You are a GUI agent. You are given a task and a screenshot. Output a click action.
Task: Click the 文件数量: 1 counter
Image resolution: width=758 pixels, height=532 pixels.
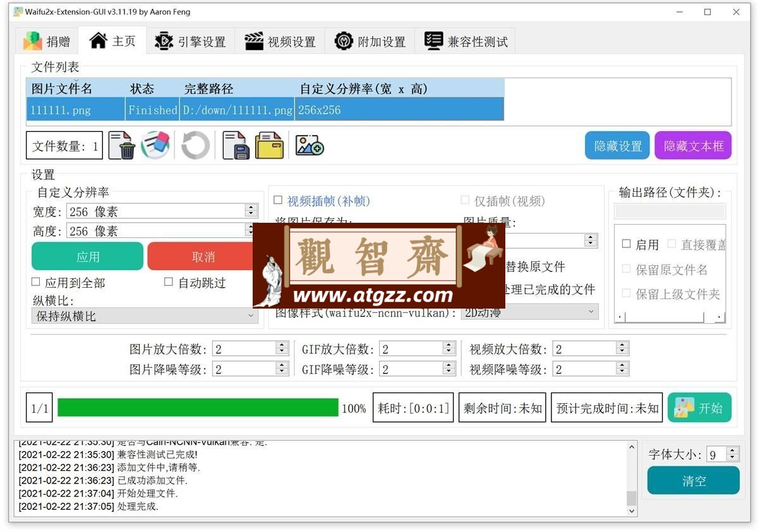click(64, 146)
